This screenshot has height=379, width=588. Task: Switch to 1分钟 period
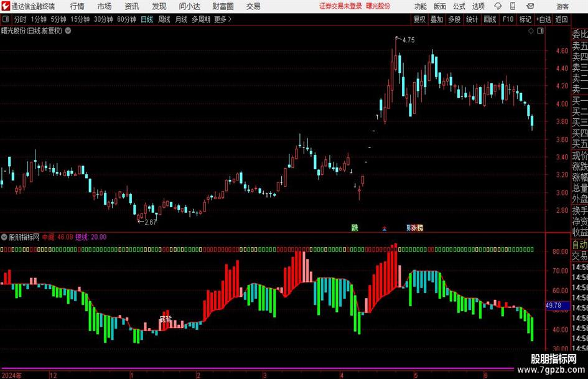[39, 19]
